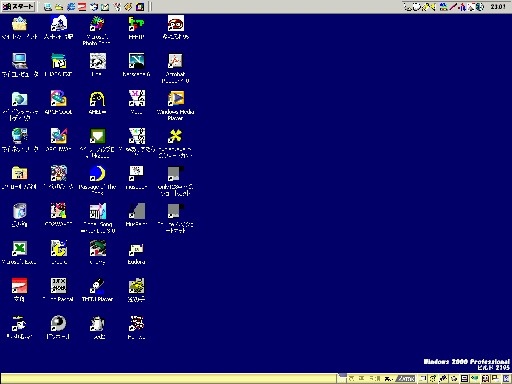Open the red face icon on white background

point(176,24)
